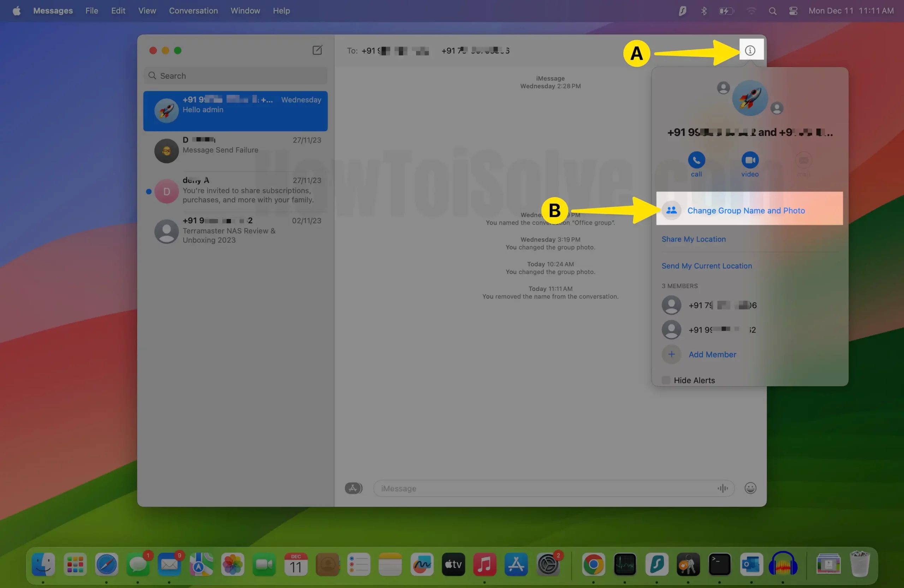
Task: Toggle the Hide Alerts checkbox
Action: [x=666, y=380]
